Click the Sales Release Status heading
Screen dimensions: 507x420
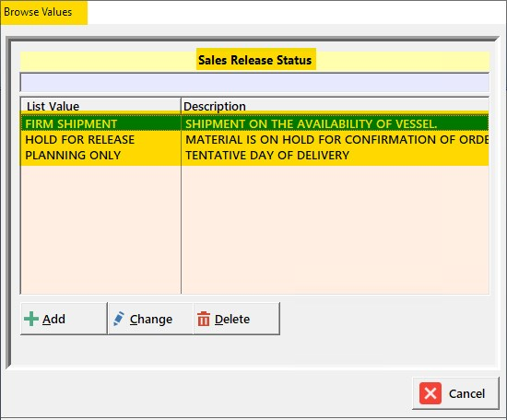tap(254, 60)
